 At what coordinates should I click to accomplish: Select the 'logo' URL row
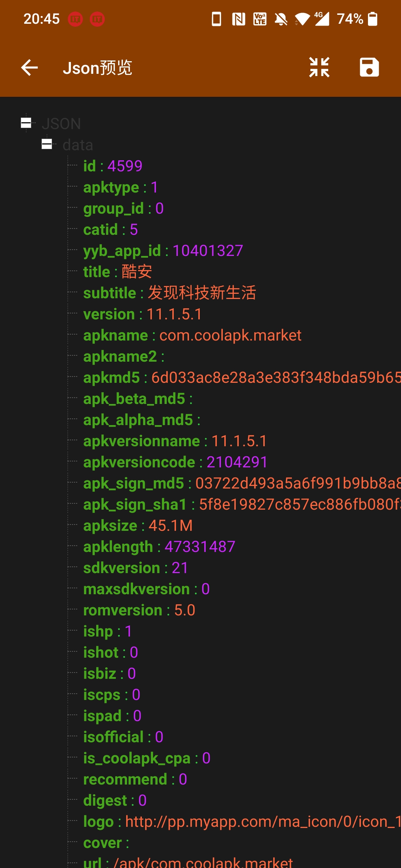tap(242, 822)
